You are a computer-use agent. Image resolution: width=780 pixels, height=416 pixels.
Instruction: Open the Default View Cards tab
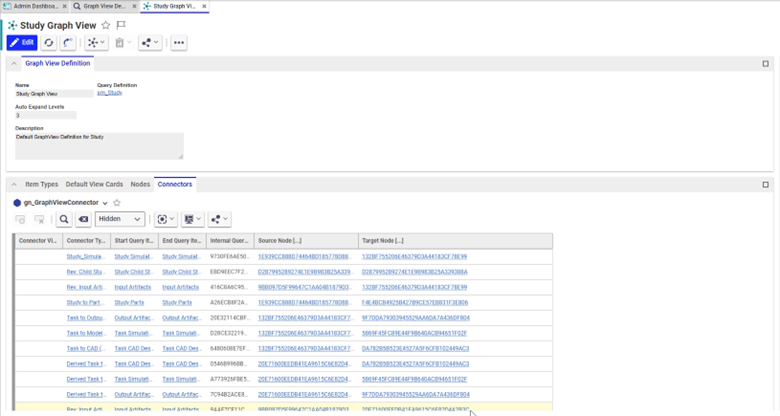(x=94, y=185)
